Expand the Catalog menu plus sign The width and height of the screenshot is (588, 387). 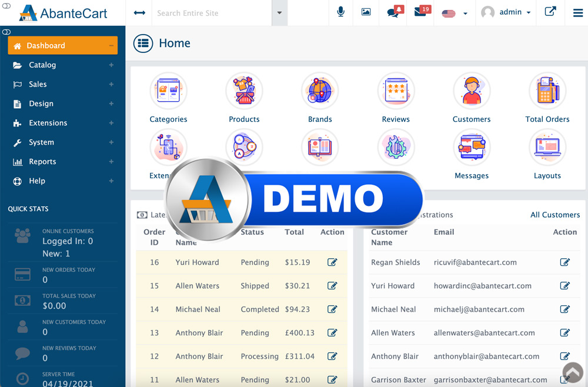[x=111, y=65]
